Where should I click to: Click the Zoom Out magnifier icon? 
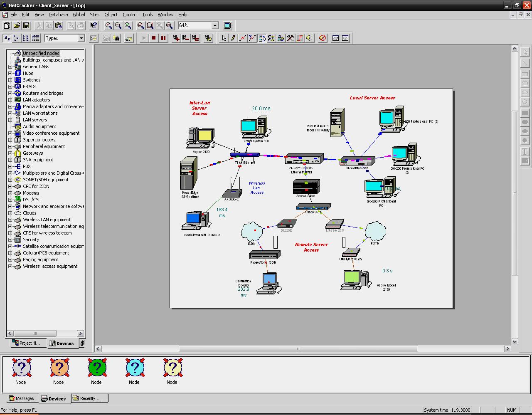(x=118, y=26)
